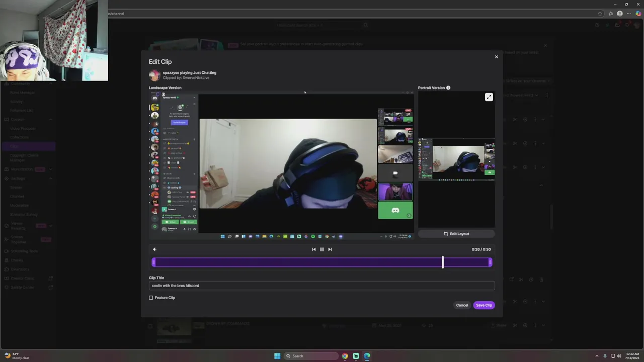Screen dimensions: 644x362
Task: Show hidden system tray icons
Action: (x=597, y=356)
